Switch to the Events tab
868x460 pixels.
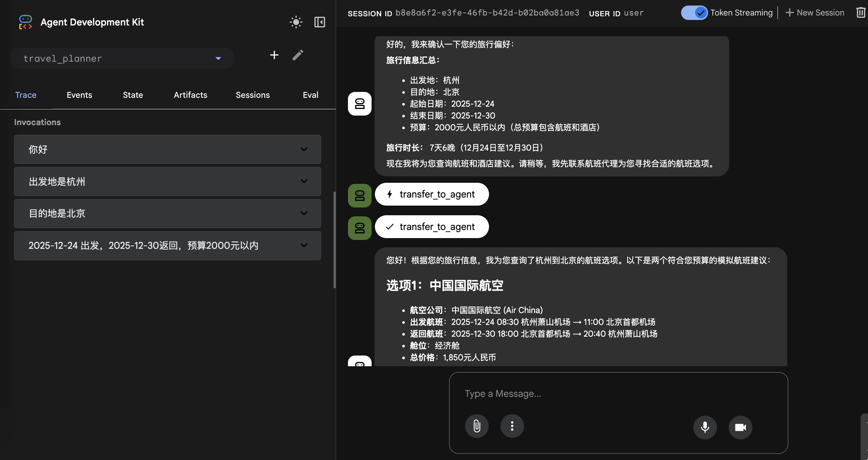[79, 95]
